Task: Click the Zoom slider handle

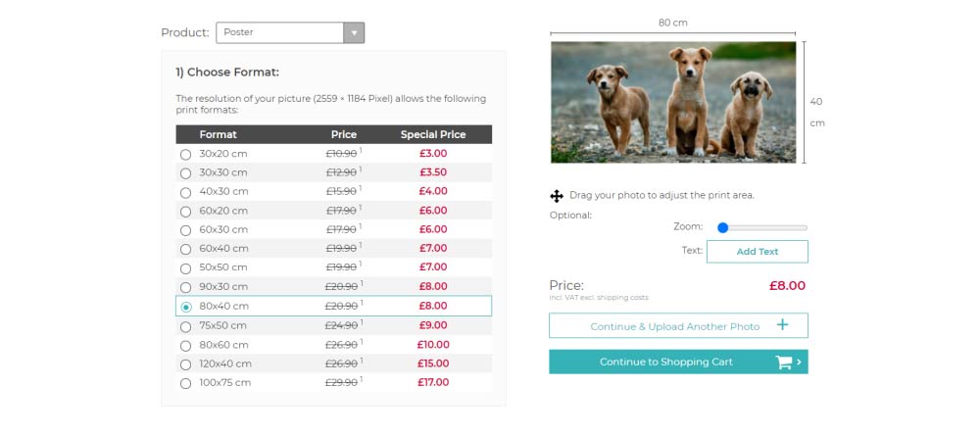Action: [723, 227]
